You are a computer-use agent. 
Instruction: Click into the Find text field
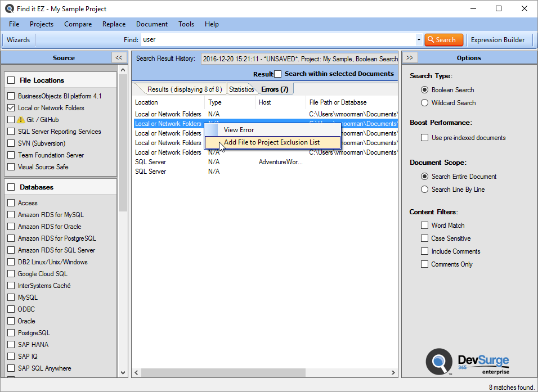278,40
